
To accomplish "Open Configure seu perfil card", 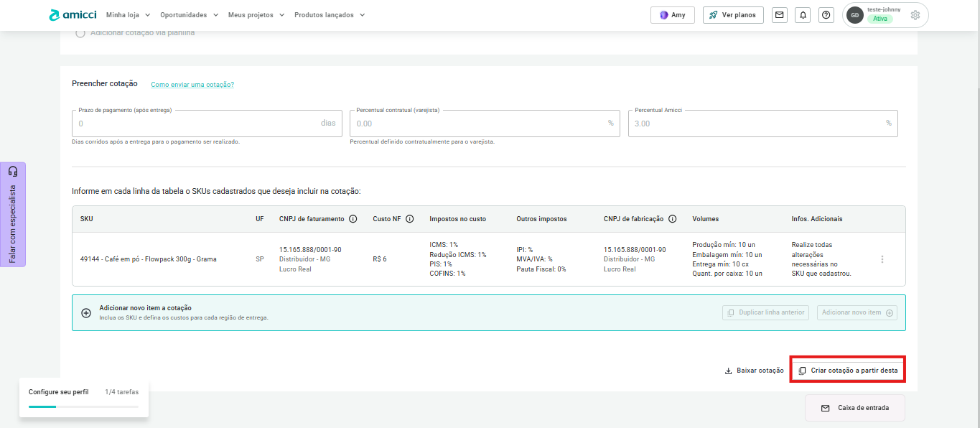I will (x=84, y=397).
